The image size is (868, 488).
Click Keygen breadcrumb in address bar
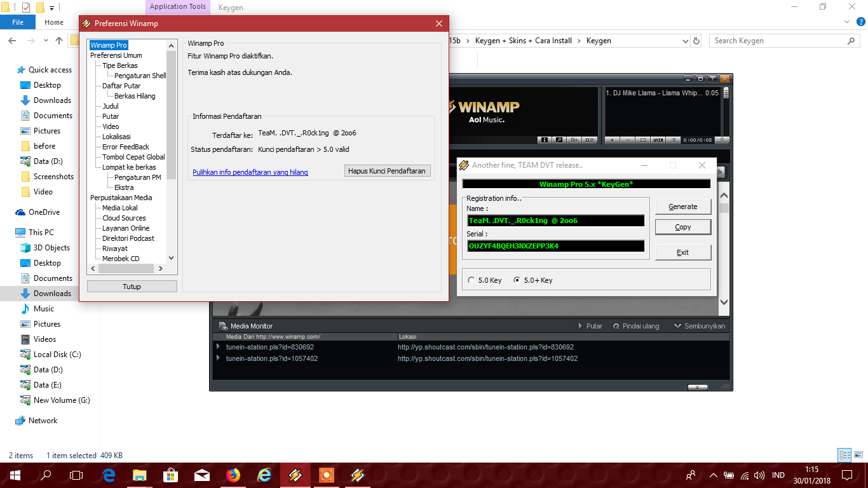coord(599,41)
